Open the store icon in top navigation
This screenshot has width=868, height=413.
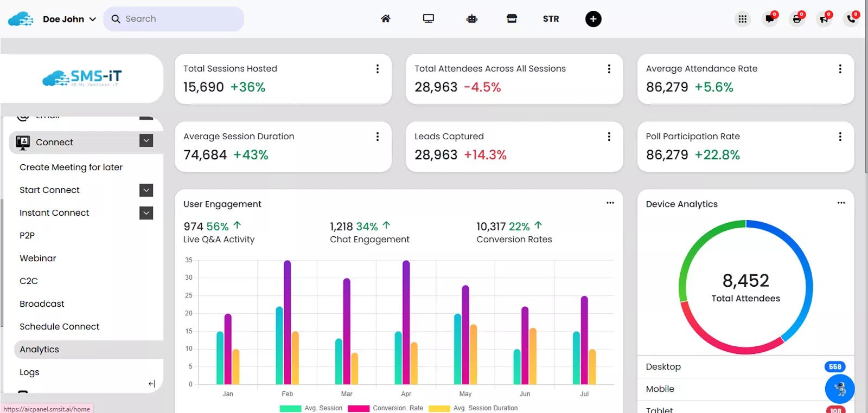click(x=512, y=19)
